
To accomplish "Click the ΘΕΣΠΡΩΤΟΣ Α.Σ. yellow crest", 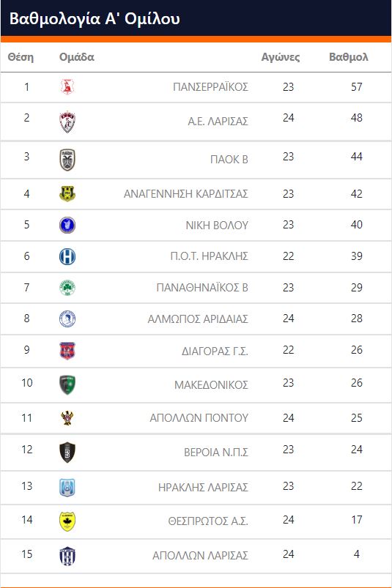I will coord(67,521).
